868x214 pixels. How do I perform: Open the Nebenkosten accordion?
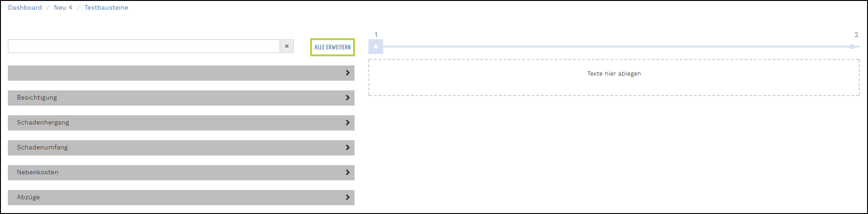point(37,172)
